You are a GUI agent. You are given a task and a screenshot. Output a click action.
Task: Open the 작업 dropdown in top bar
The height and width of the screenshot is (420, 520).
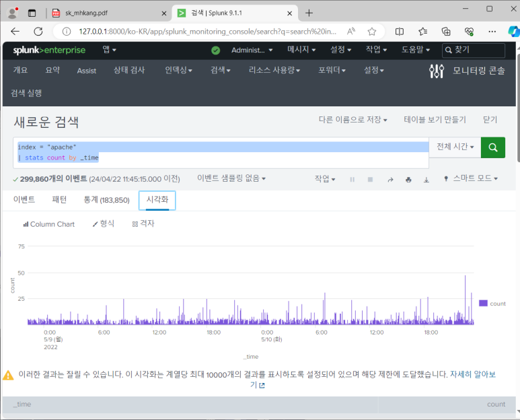point(376,50)
